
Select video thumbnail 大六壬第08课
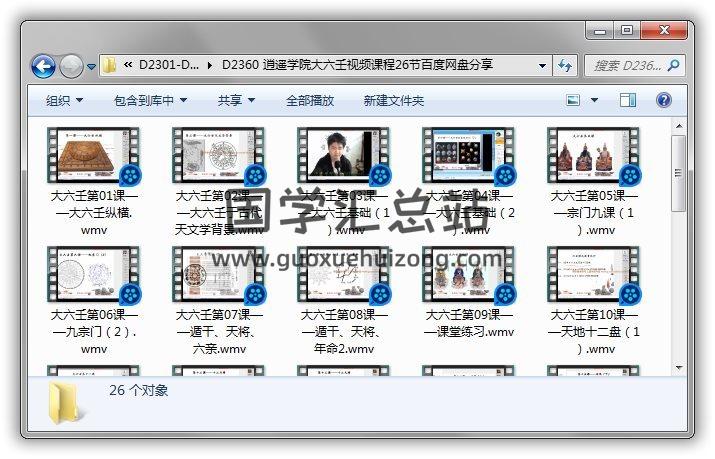tap(344, 274)
